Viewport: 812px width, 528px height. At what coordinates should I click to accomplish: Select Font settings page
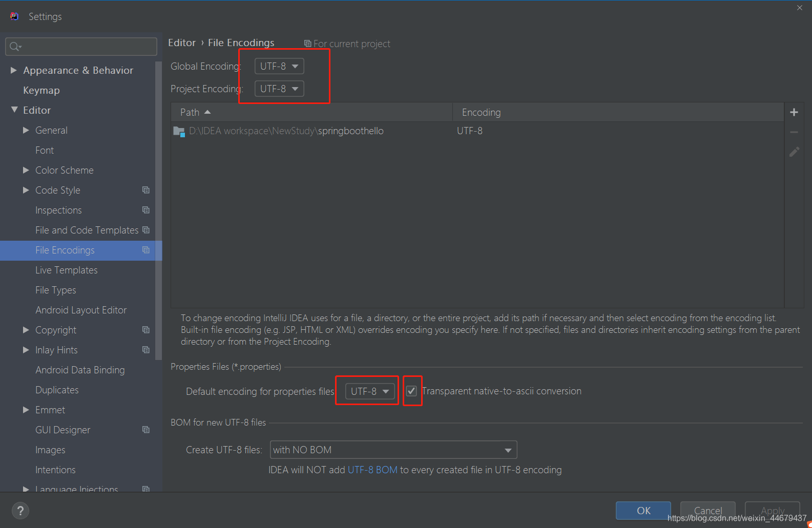(x=45, y=150)
